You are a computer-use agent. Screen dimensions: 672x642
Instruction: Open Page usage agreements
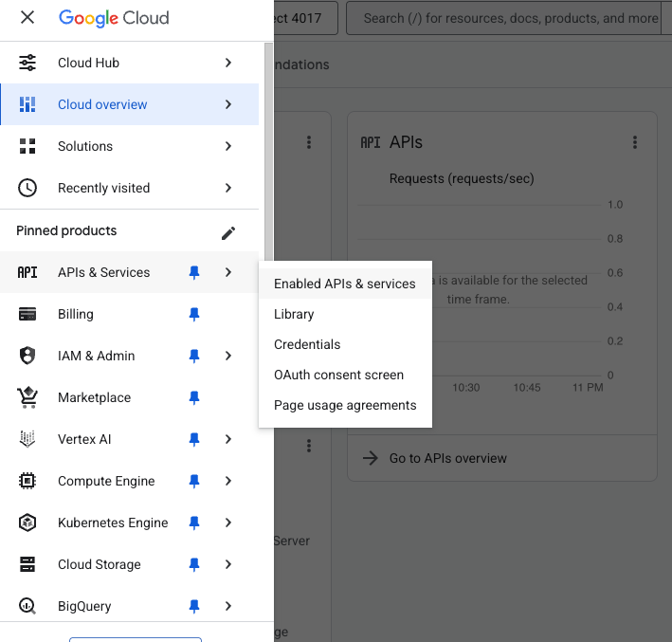coord(345,405)
